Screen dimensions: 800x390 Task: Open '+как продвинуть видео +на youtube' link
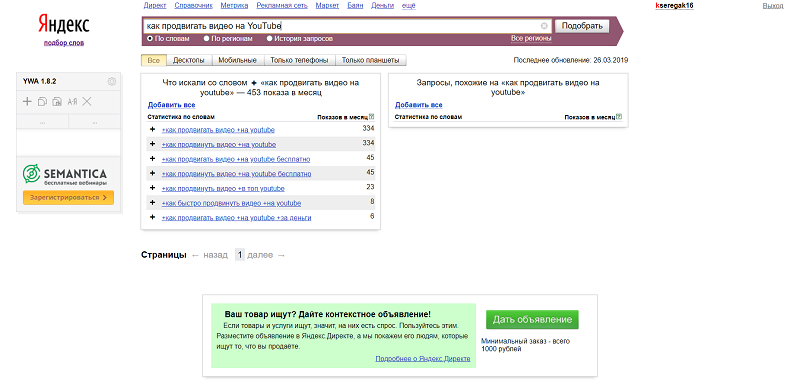pyautogui.click(x=219, y=144)
